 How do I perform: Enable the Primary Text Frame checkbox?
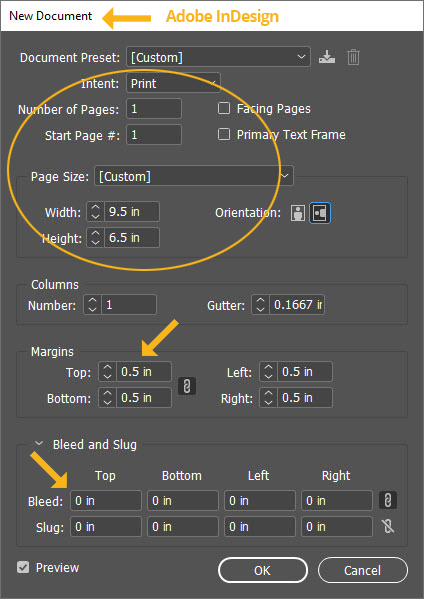(x=224, y=134)
